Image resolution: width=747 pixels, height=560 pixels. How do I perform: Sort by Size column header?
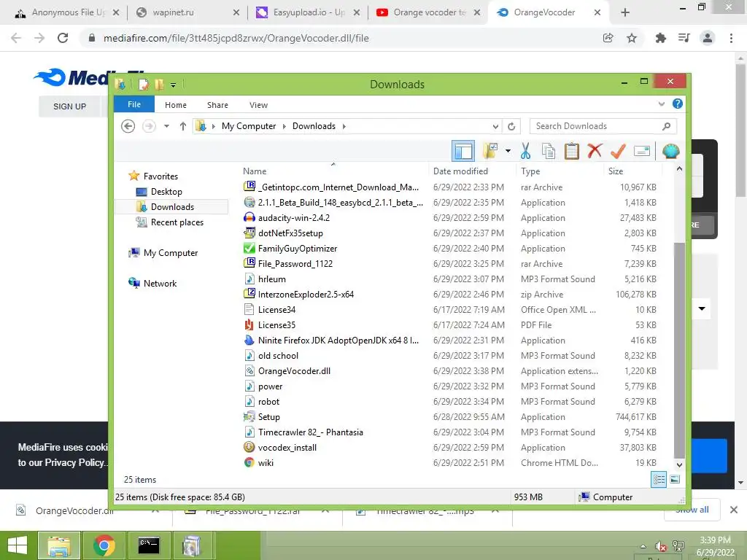(616, 171)
